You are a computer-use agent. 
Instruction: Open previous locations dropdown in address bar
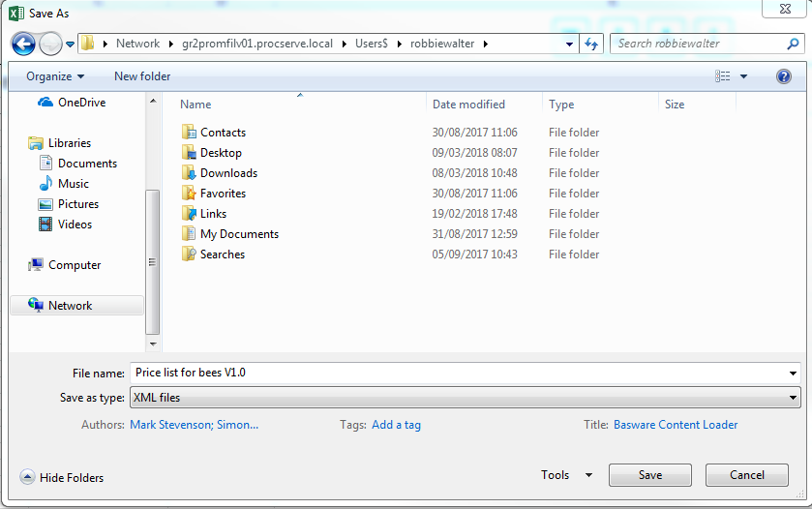click(569, 44)
